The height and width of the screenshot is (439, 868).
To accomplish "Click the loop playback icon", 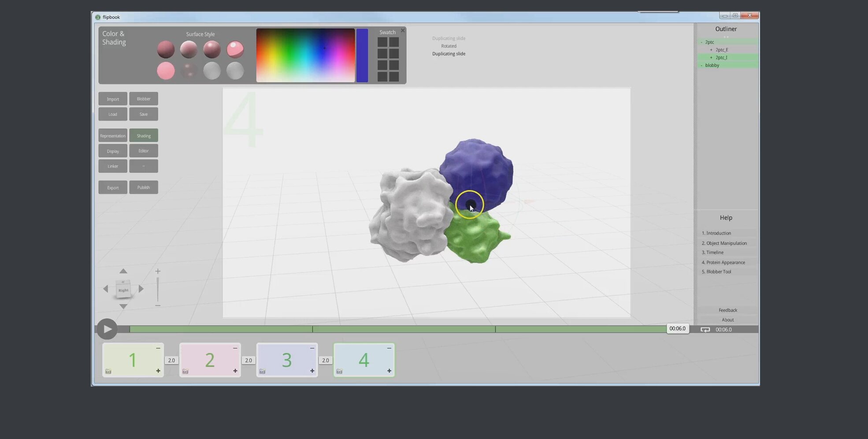I will (x=705, y=330).
